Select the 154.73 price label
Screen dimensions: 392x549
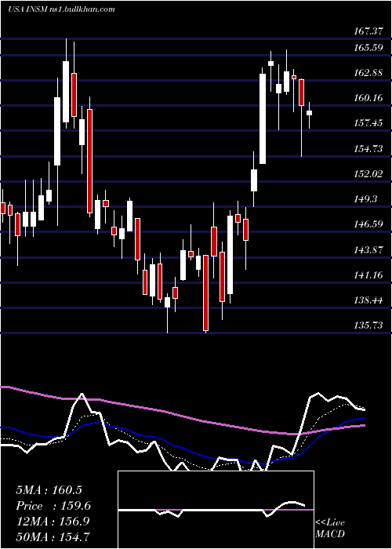pyautogui.click(x=368, y=149)
